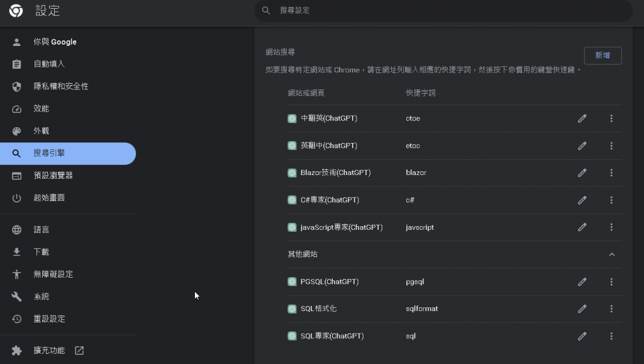Viewport: 644px width, 364px height.
Task: Open more actions for 中翻英(ChatGPT)
Action: (x=611, y=118)
